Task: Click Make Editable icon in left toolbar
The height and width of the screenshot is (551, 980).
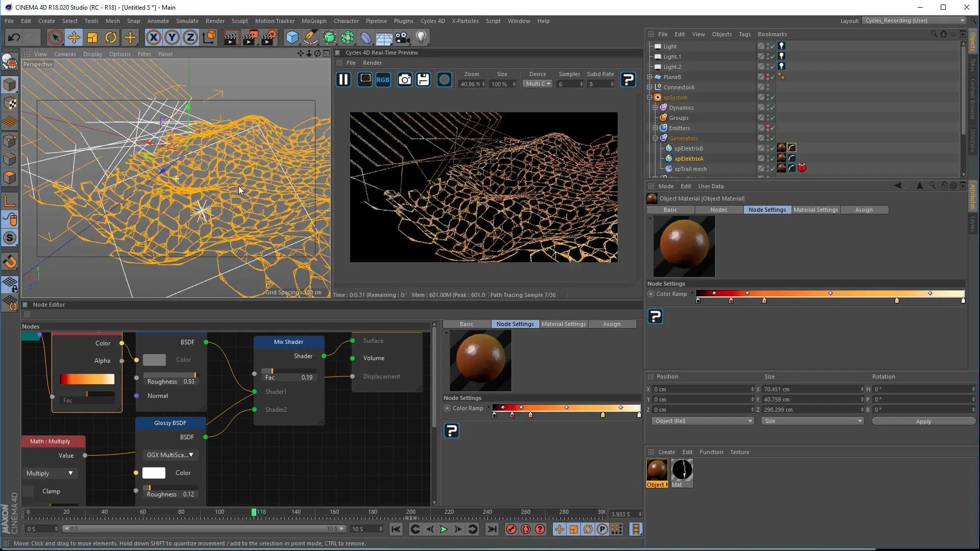Action: click(x=9, y=61)
